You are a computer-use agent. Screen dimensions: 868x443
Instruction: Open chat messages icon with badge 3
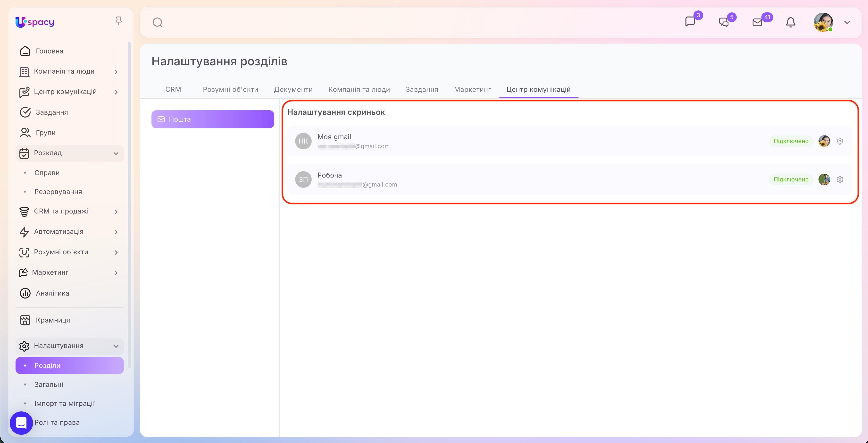690,22
